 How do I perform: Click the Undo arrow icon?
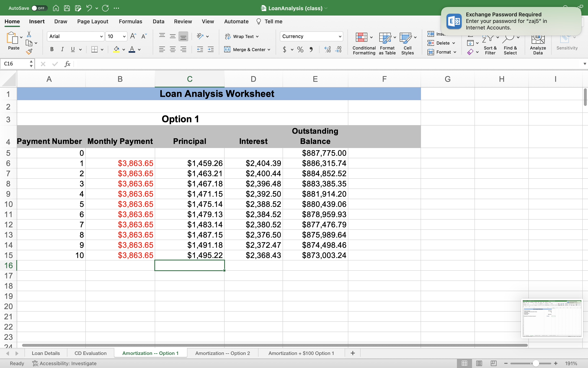coord(89,8)
